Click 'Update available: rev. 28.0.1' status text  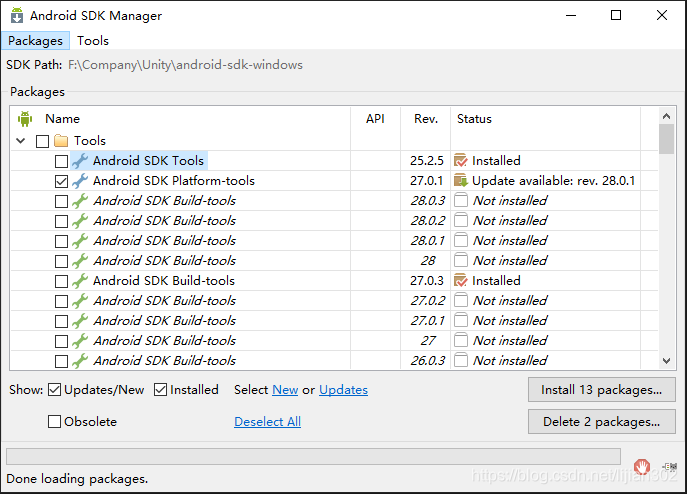(553, 181)
